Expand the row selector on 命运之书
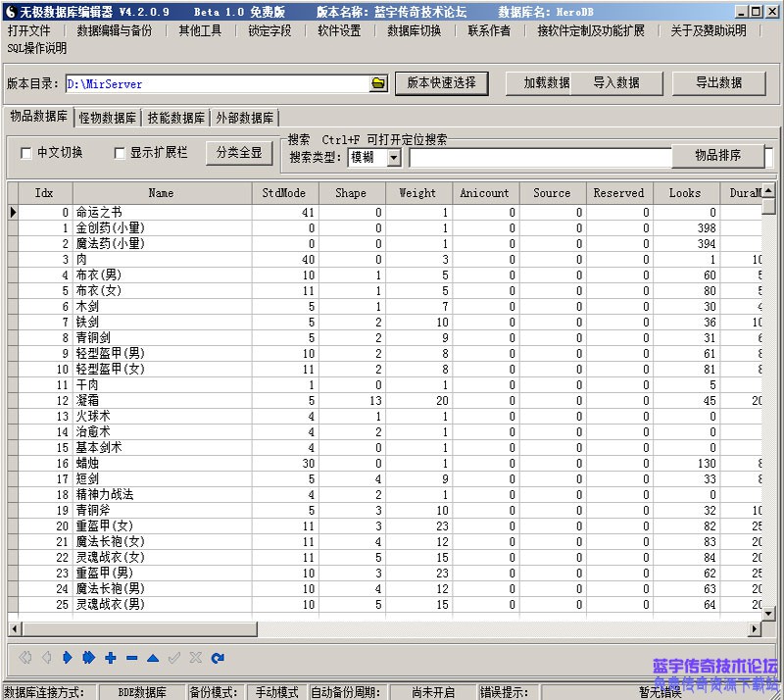The height and width of the screenshot is (700, 784). coord(13,212)
